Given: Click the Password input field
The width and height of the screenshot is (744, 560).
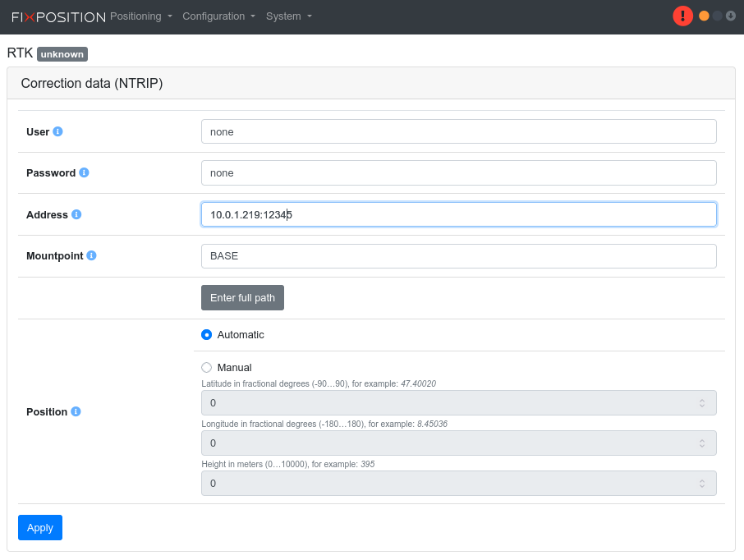Looking at the screenshot, I should (x=458, y=172).
